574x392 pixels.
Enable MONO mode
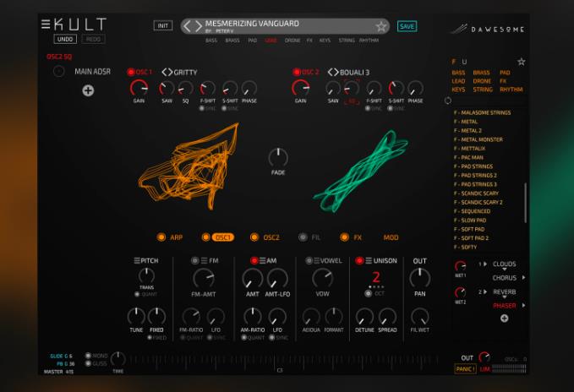88,356
